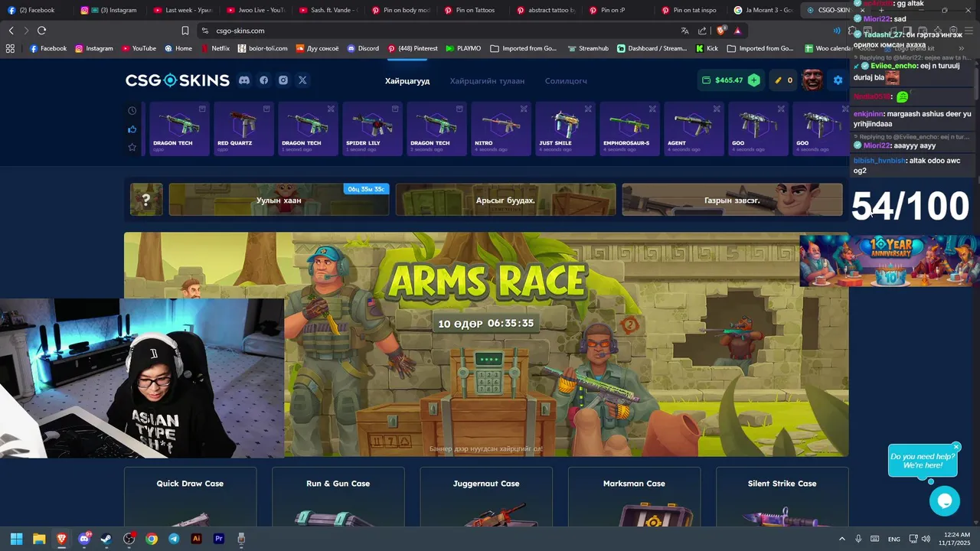
Task: Reload the csgo-skins.com page
Action: [x=41, y=31]
